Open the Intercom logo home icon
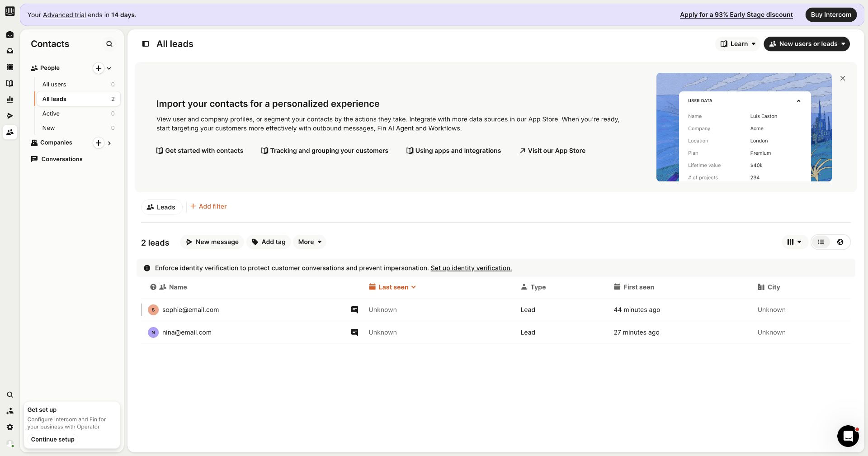868x456 pixels. [9, 11]
